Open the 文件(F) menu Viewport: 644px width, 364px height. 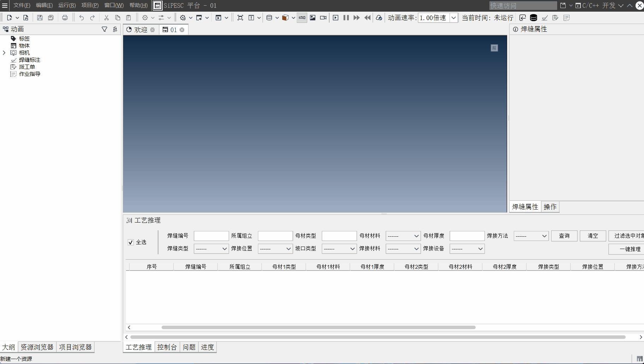pyautogui.click(x=22, y=5)
